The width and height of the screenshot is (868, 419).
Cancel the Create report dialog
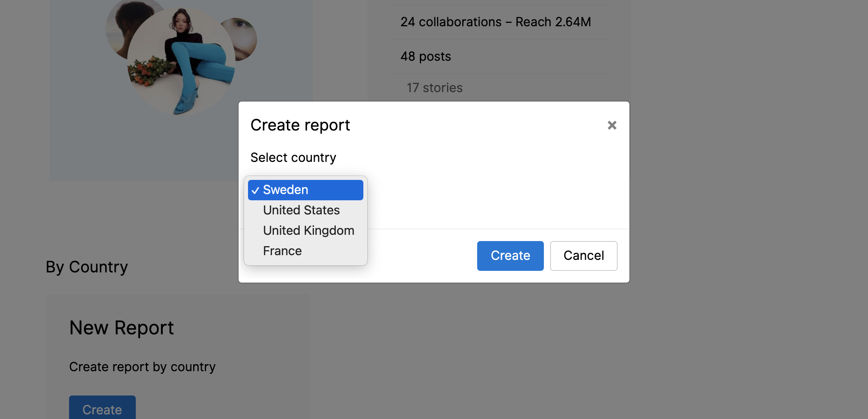click(x=584, y=256)
